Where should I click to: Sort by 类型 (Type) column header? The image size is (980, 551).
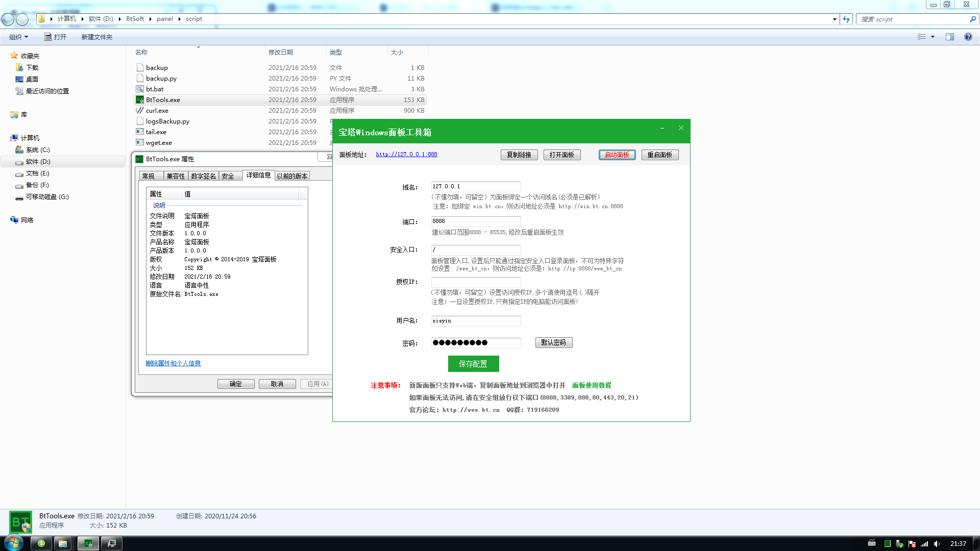336,53
